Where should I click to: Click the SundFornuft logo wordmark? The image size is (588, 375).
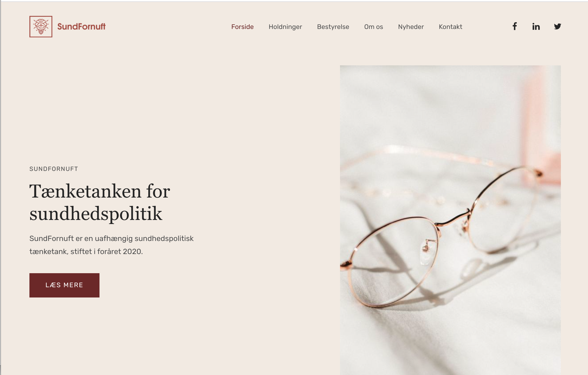[81, 26]
